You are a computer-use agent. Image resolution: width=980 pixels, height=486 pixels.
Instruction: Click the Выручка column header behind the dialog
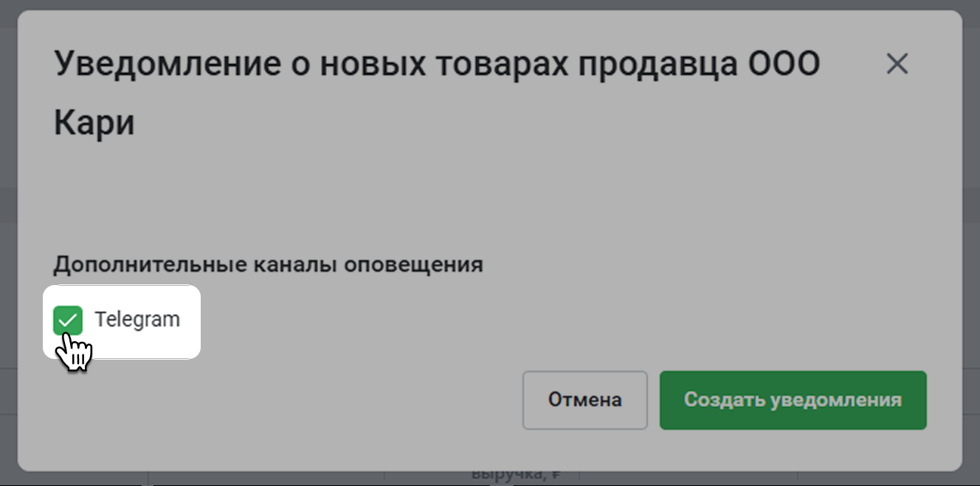pyautogui.click(x=517, y=476)
